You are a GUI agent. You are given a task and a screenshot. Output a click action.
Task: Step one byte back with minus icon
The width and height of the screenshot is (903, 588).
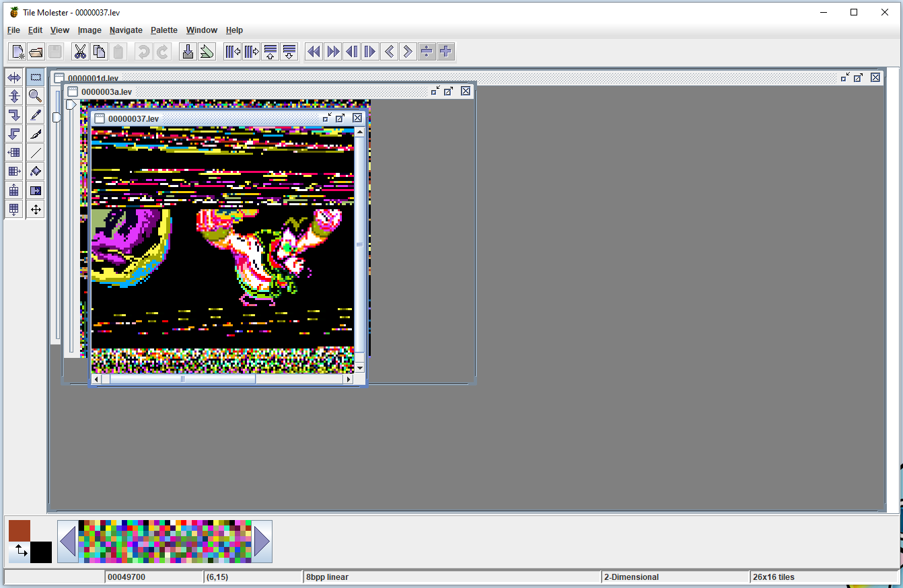(427, 52)
